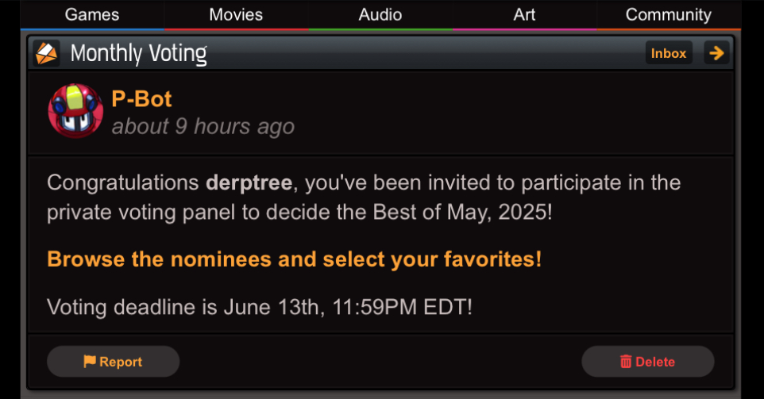
Task: Click the orange envelope message icon
Action: (x=47, y=53)
